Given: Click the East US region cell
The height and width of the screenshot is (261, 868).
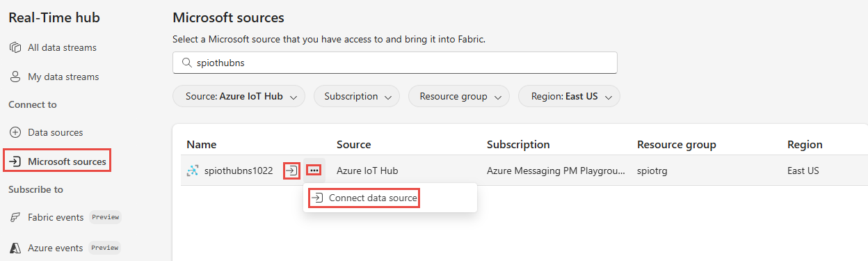Looking at the screenshot, I should [x=803, y=171].
